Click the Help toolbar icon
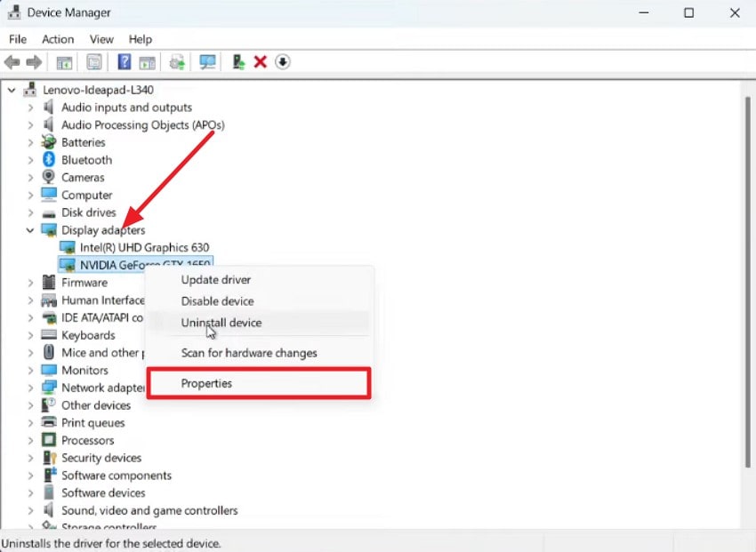Screen dimensions: 756x552 pos(123,61)
